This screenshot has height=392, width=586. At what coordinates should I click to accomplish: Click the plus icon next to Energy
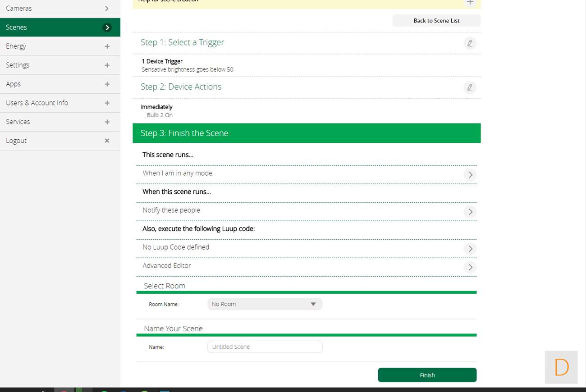(107, 46)
